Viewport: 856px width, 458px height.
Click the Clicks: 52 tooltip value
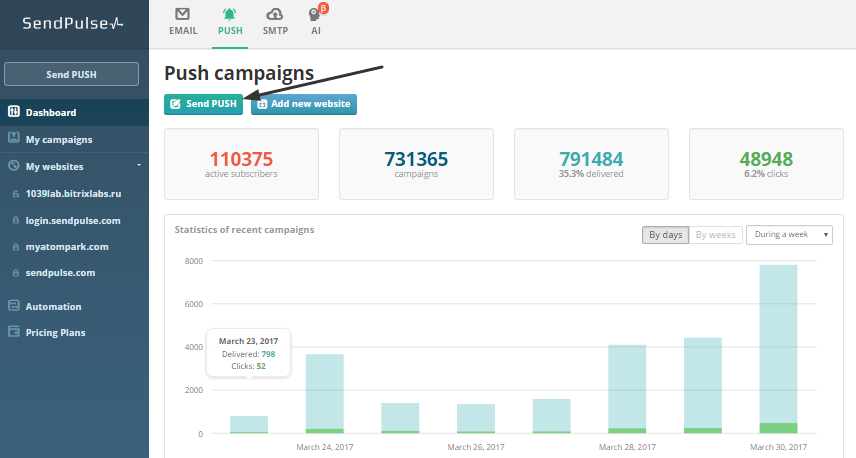pyautogui.click(x=261, y=366)
